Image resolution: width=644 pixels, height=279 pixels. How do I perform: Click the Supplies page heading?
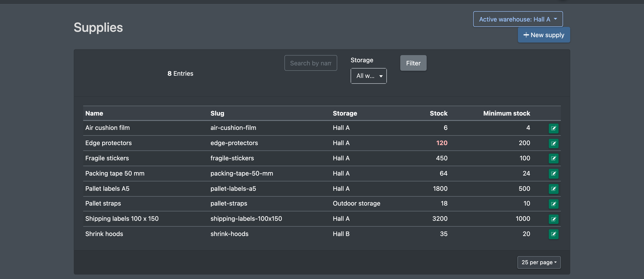(x=98, y=27)
